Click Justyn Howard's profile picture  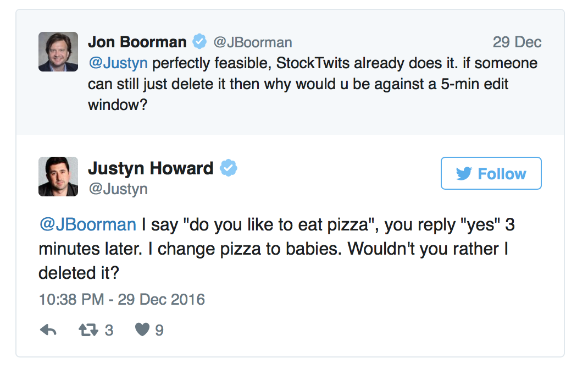58,177
